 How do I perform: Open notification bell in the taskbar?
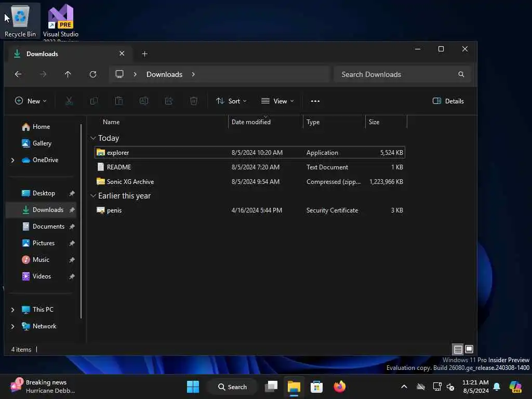[x=497, y=387]
